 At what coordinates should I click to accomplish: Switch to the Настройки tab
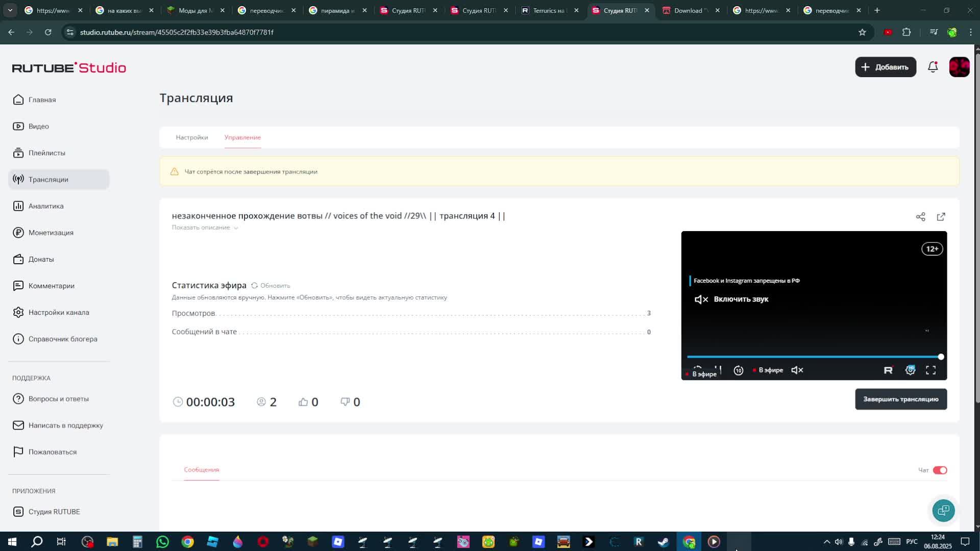point(192,137)
